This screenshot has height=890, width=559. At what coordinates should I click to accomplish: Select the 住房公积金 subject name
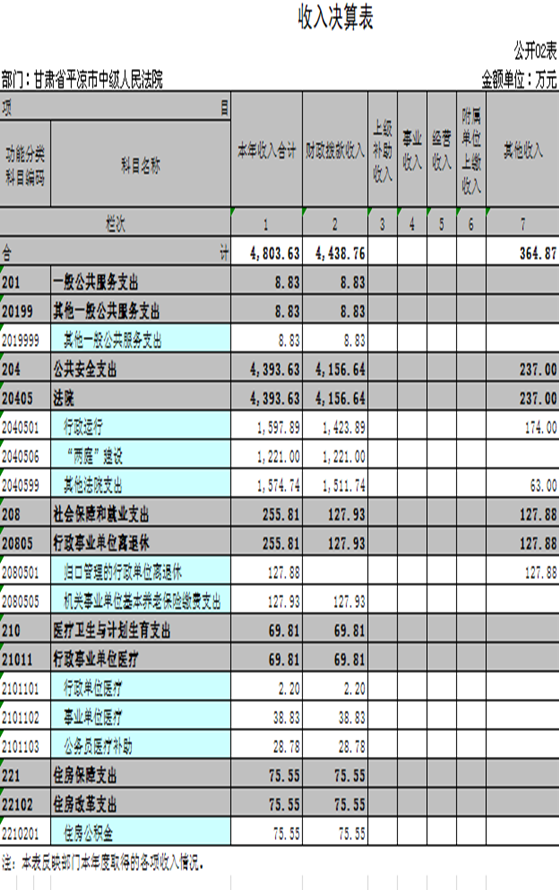click(x=88, y=833)
